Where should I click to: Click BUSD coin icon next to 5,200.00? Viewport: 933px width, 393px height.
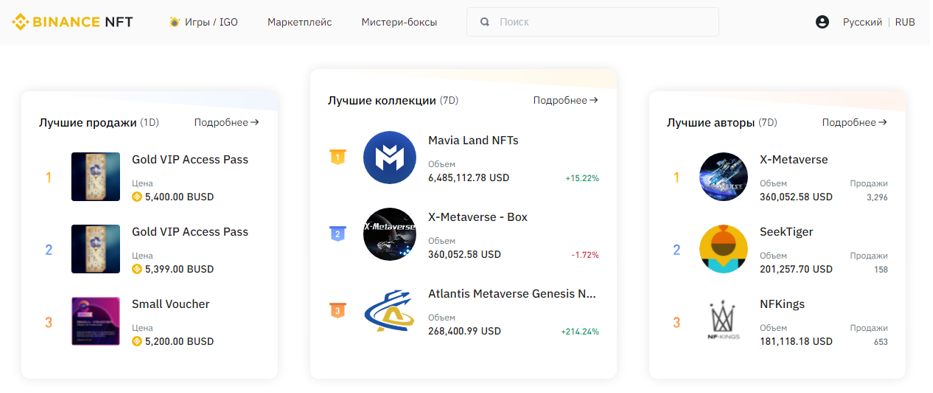137,341
